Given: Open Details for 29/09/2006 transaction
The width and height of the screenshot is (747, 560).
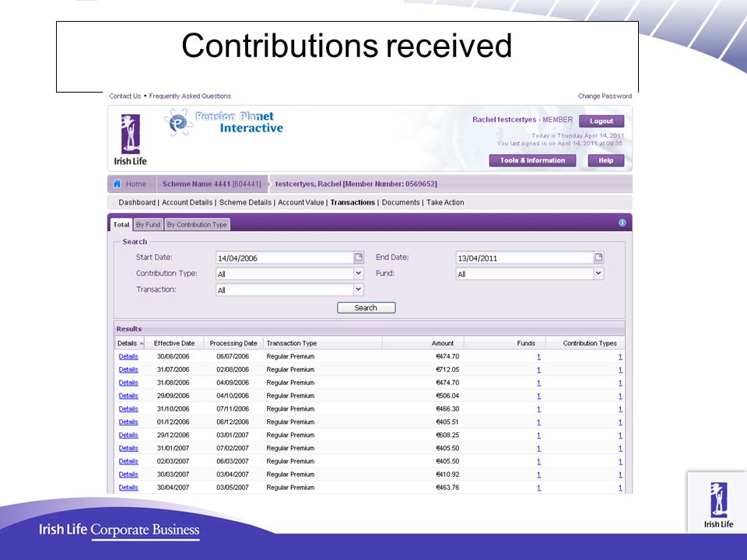Looking at the screenshot, I should pos(128,396).
